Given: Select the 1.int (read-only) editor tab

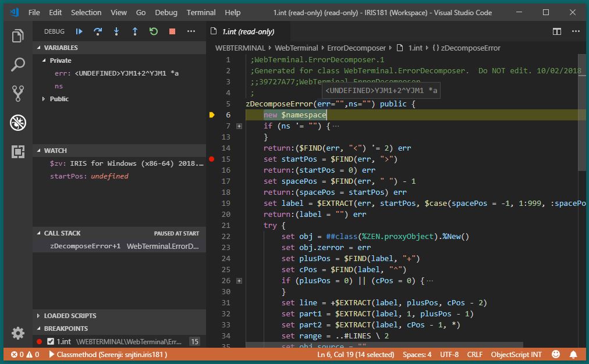Looking at the screenshot, I should tap(248, 31).
